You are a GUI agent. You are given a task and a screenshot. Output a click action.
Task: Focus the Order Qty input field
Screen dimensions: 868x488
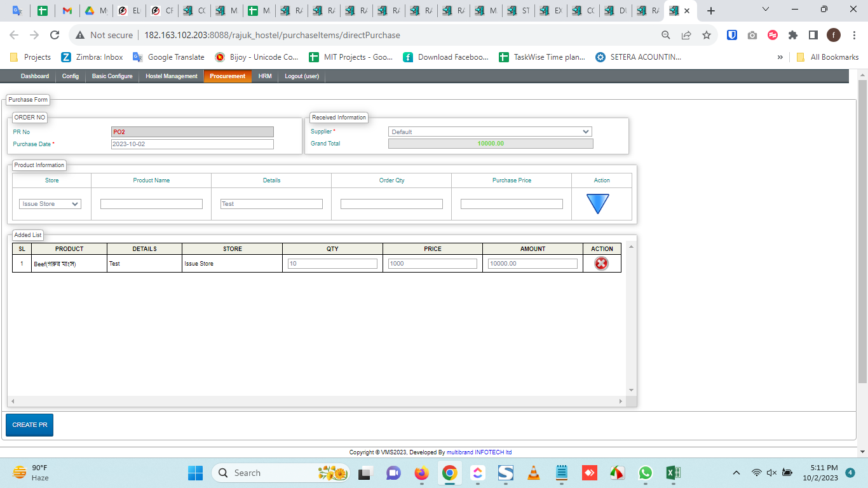tap(391, 204)
